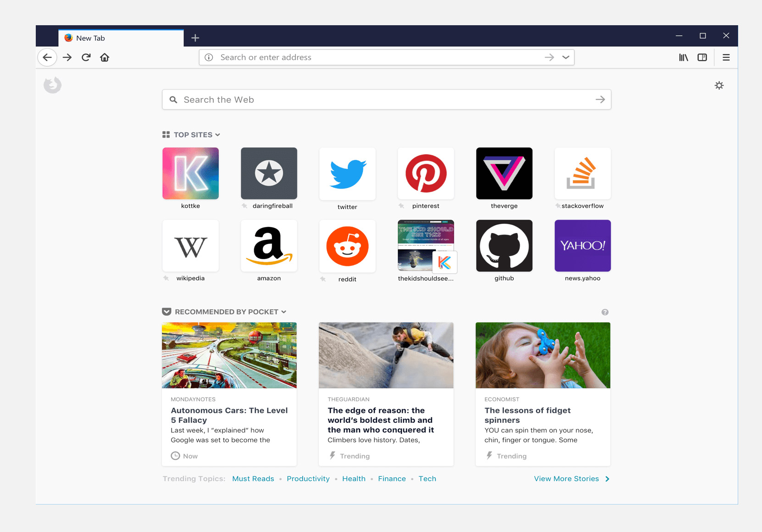
Task: Open the Health trending topic
Action: (x=354, y=479)
